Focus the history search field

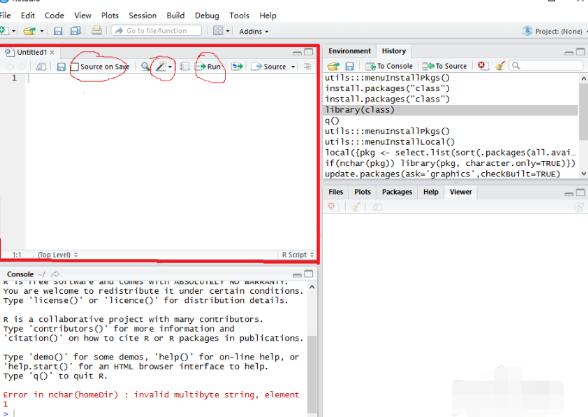(547, 66)
